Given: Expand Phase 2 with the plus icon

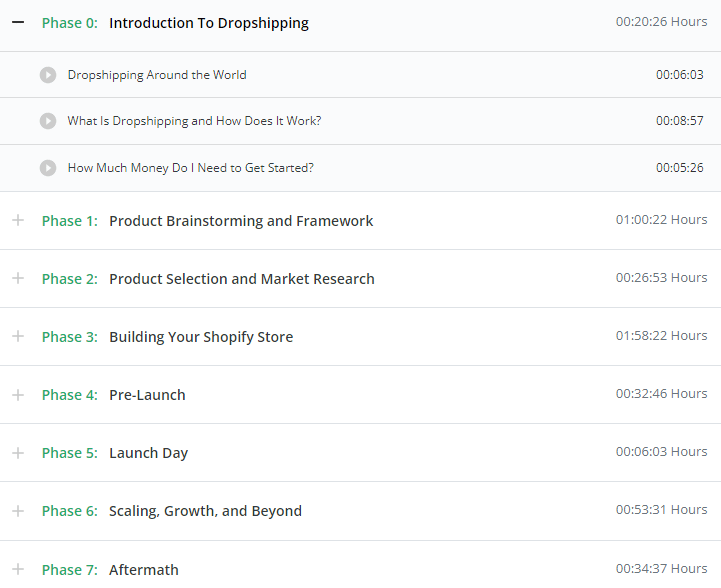Looking at the screenshot, I should click(x=18, y=278).
